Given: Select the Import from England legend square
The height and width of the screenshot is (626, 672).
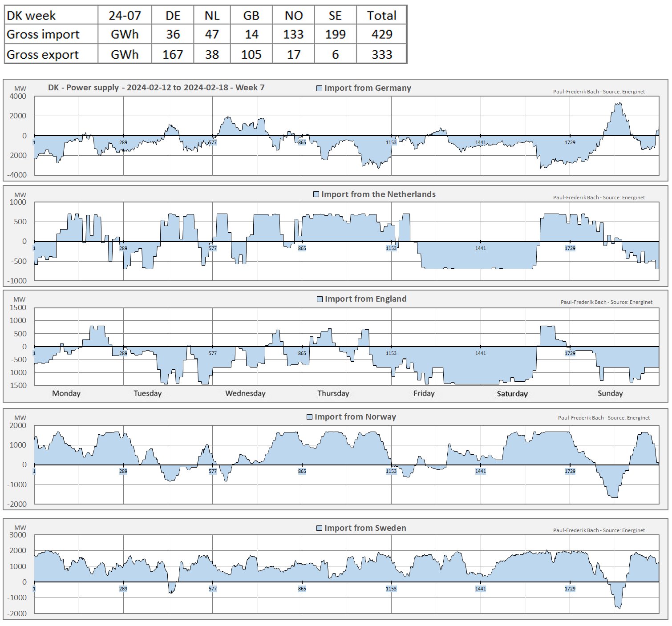Looking at the screenshot, I should click(x=320, y=299).
